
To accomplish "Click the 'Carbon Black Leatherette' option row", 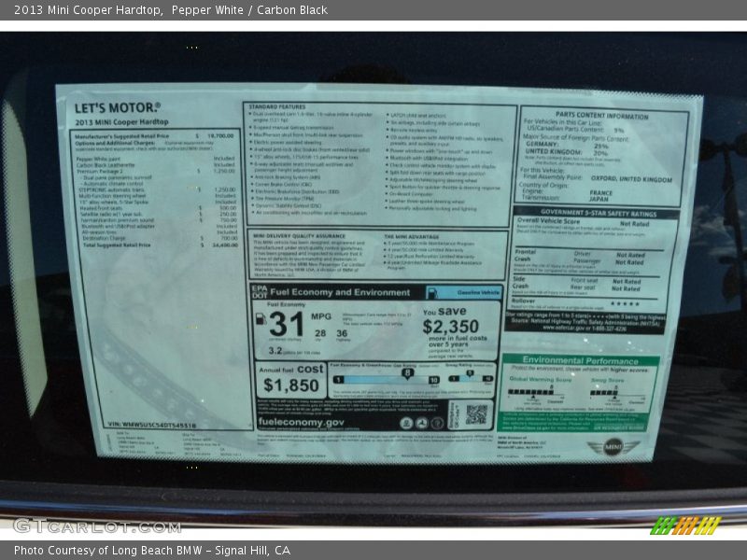I will (x=155, y=165).
